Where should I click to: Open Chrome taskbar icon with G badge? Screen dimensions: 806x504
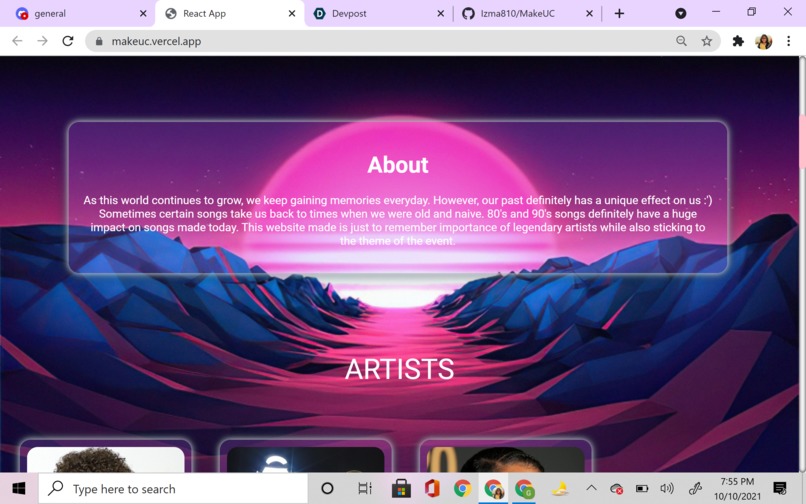[524, 488]
